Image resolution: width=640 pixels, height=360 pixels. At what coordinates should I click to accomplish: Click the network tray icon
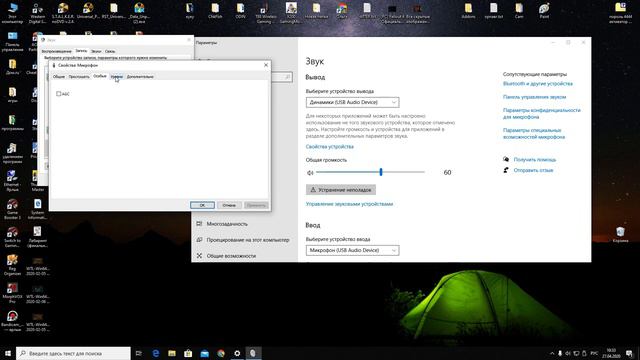[576, 353]
